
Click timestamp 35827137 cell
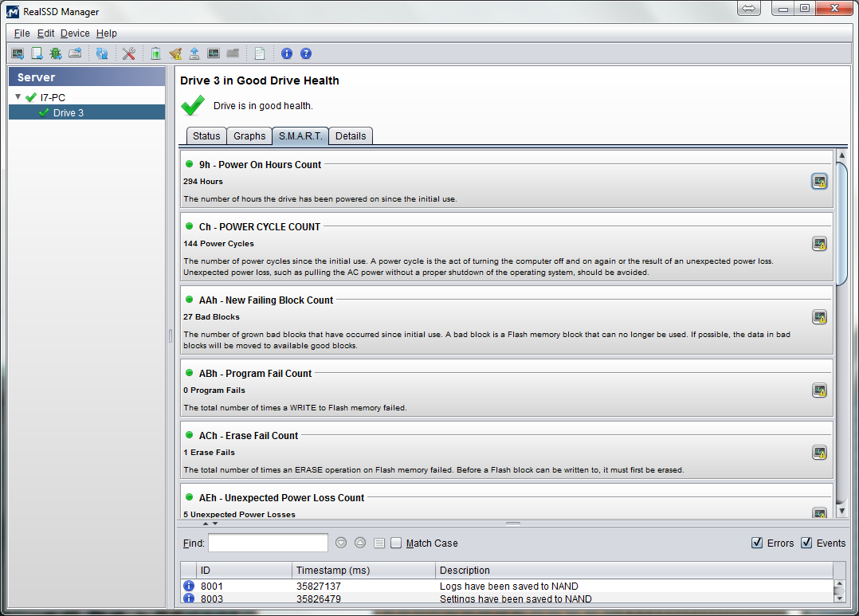pyautogui.click(x=318, y=587)
